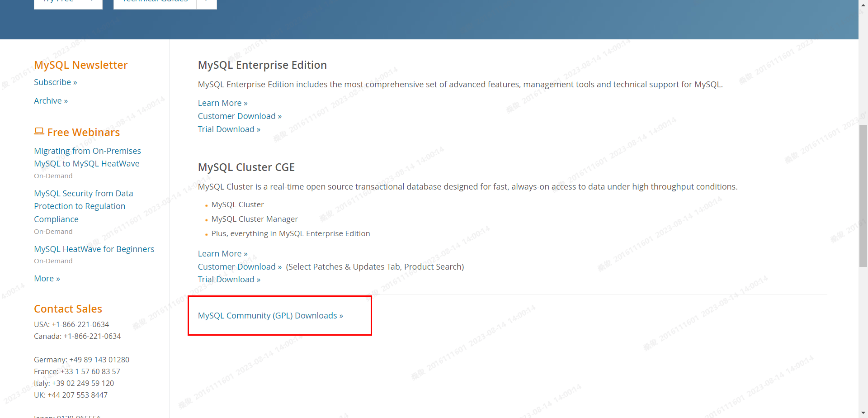
Task: Click the 'MySQL Cluster Manager' bullet text
Action: coord(255,219)
